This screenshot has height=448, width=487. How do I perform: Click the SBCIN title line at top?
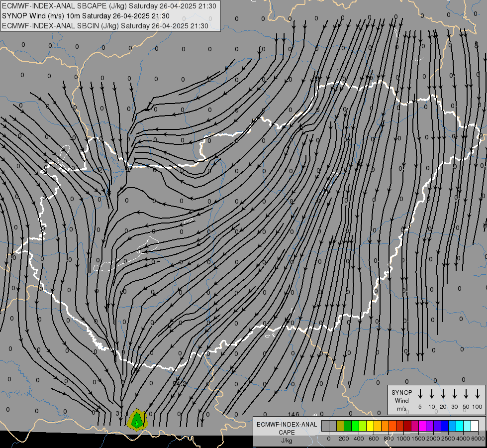click(105, 26)
